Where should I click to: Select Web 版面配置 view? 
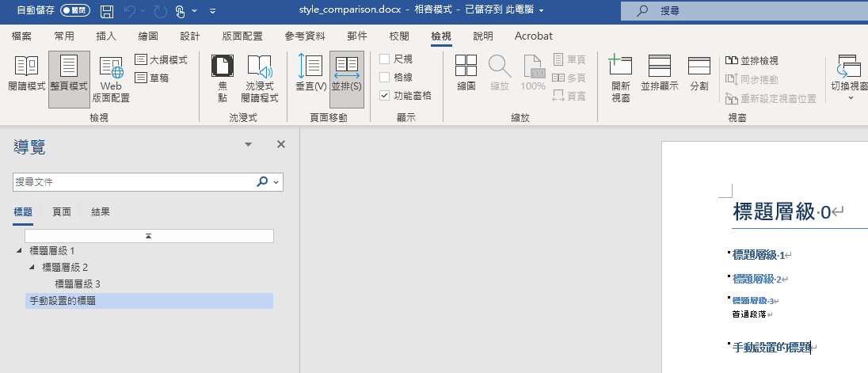pyautogui.click(x=111, y=79)
